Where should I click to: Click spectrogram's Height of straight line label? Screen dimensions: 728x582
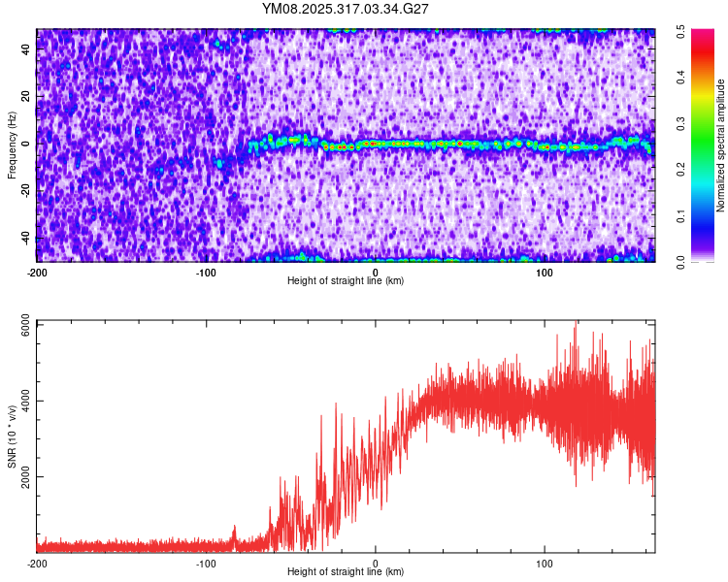click(346, 280)
